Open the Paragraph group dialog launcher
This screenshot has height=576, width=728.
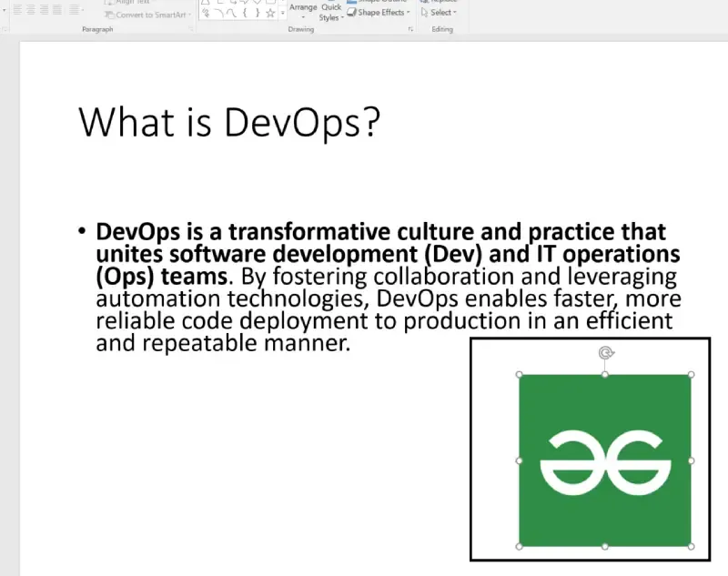pyautogui.click(x=191, y=29)
